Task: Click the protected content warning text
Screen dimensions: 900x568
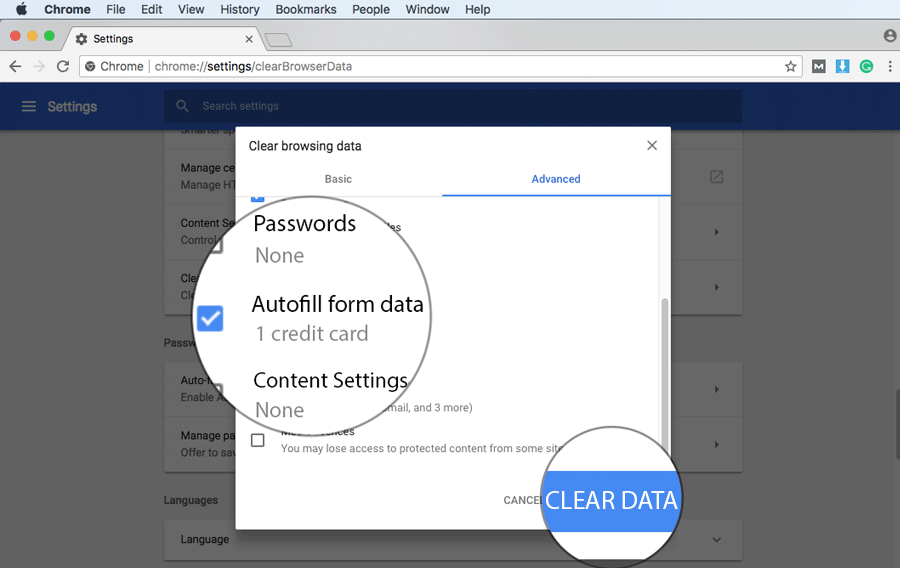Action: pos(422,448)
